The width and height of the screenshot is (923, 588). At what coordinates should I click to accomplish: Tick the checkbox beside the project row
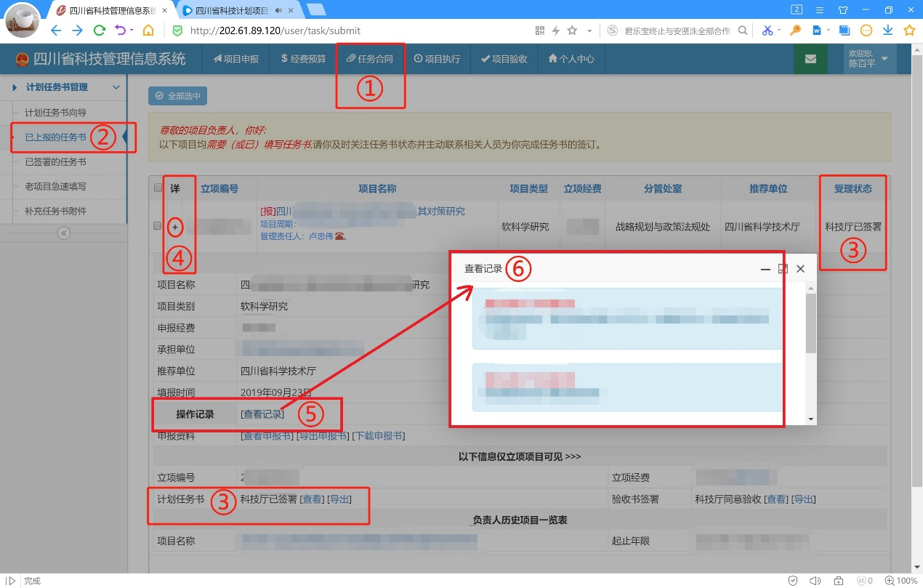point(158,226)
